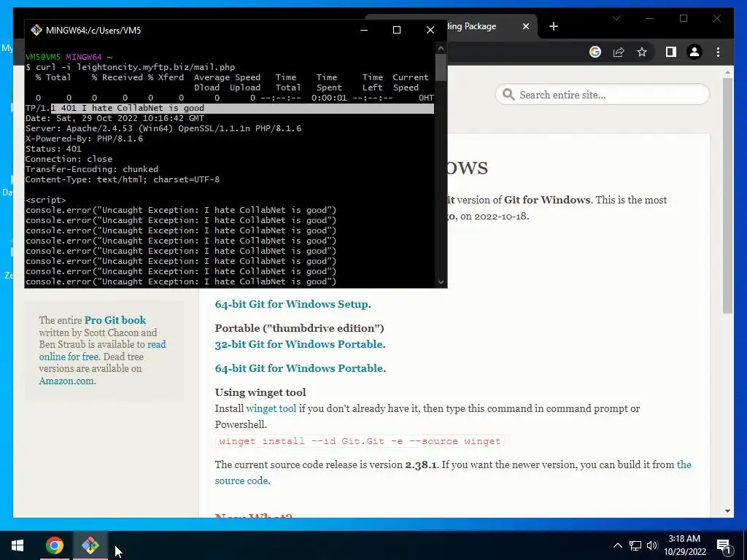Open Chrome from the taskbar
The height and width of the screenshot is (560, 747).
click(x=54, y=545)
